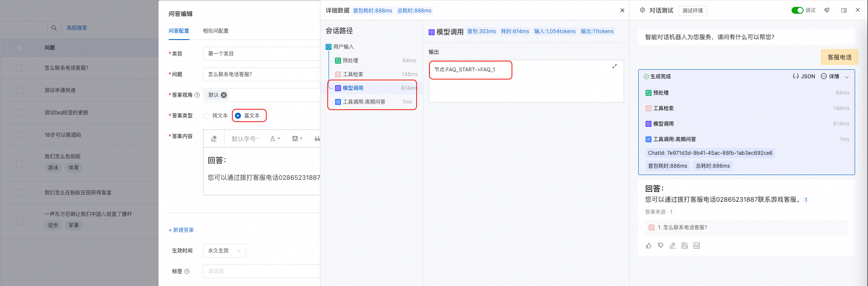The image size is (868, 286).
Task: Click the panel layout icon in 对话测试 header
Action: [844, 10]
